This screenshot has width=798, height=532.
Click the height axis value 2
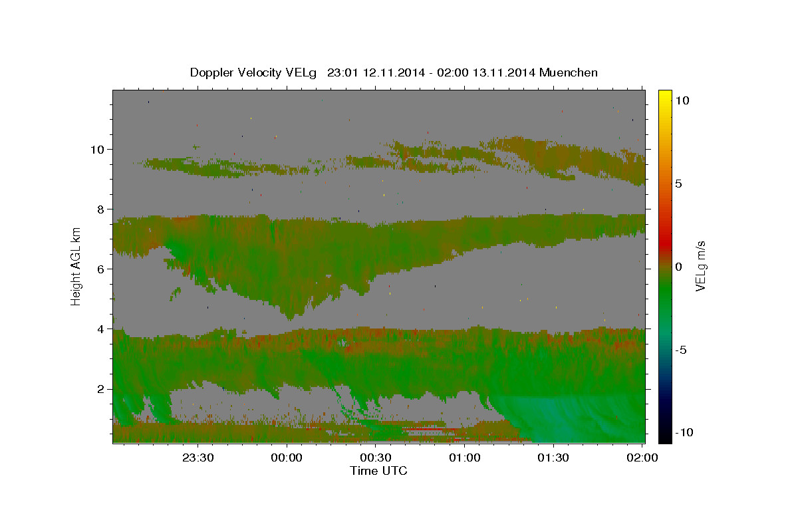(100, 388)
